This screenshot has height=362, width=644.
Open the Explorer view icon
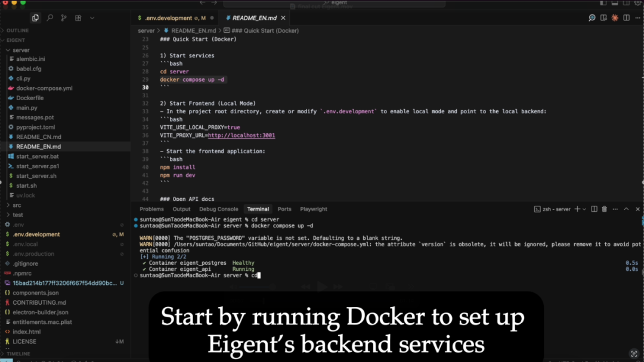pyautogui.click(x=35, y=18)
